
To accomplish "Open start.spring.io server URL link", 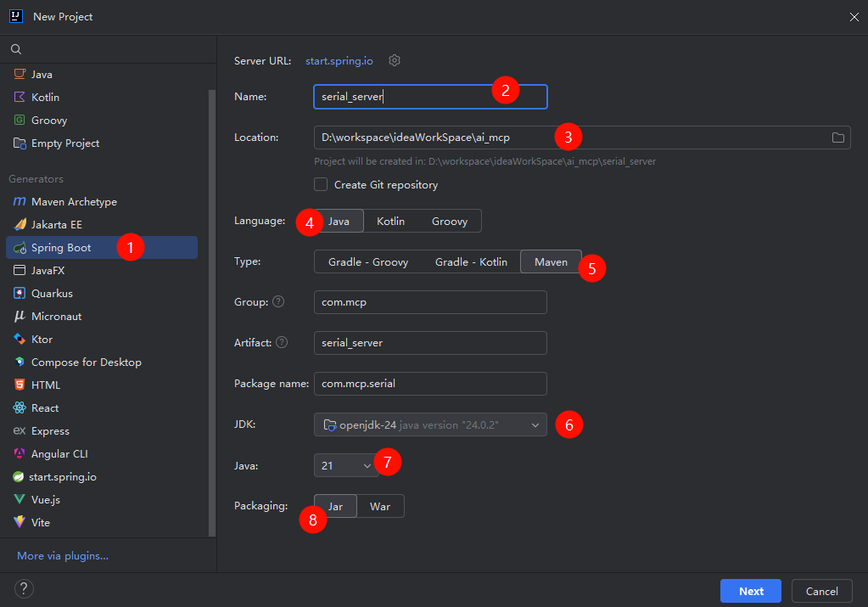I will pos(339,61).
